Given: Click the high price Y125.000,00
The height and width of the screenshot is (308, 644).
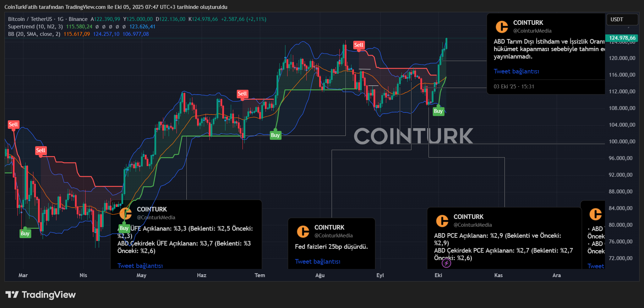Looking at the screenshot, I should point(138,19).
